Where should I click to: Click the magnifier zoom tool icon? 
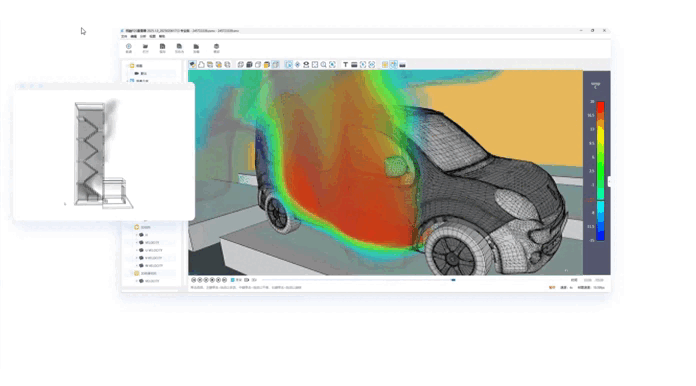point(324,65)
